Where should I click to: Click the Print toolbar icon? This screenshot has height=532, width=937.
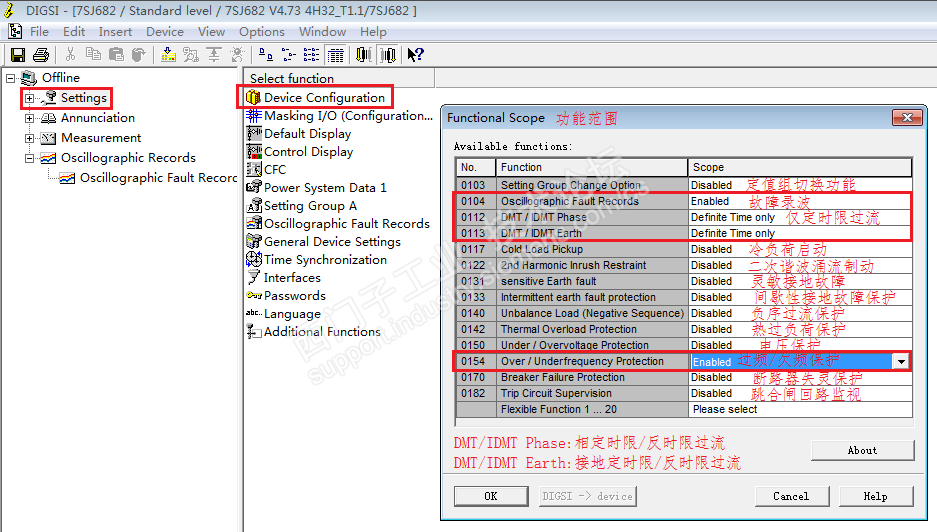pyautogui.click(x=41, y=55)
